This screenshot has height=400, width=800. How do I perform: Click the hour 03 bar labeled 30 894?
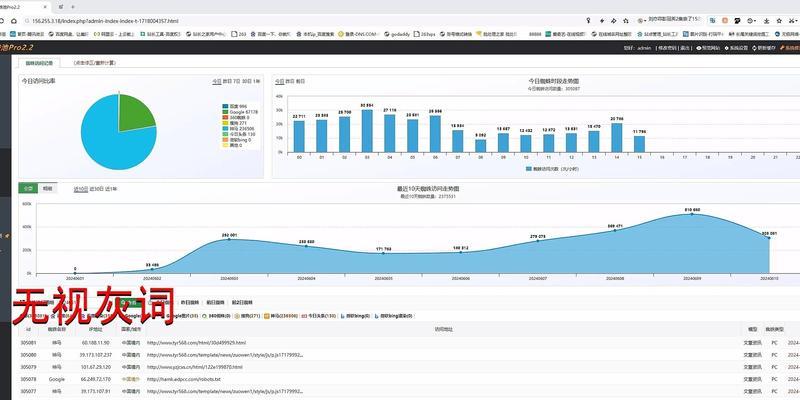coord(367,131)
